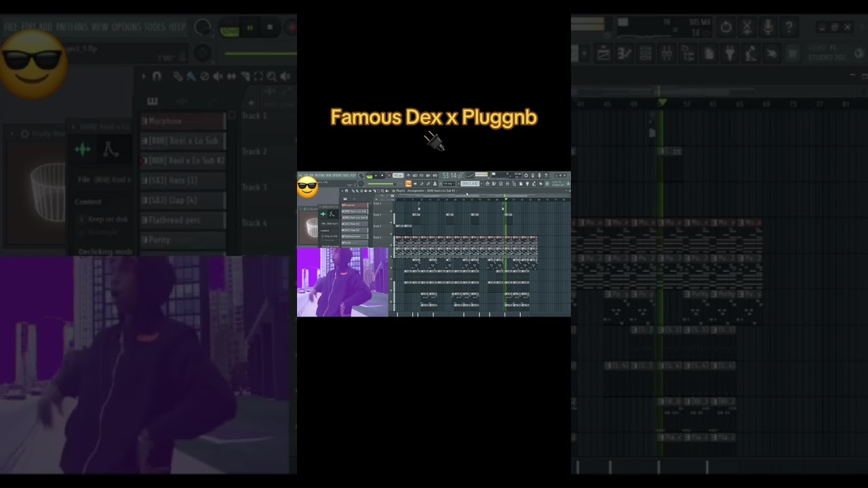The image size is (868, 488).
Task: Click the play/pause transport button
Action: pos(376,176)
